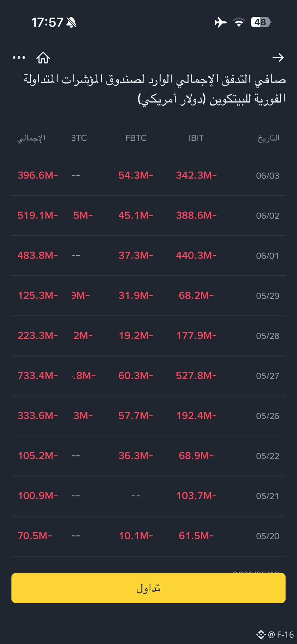Tap the arrow icon to go back
The image size is (297, 644).
[x=278, y=57]
